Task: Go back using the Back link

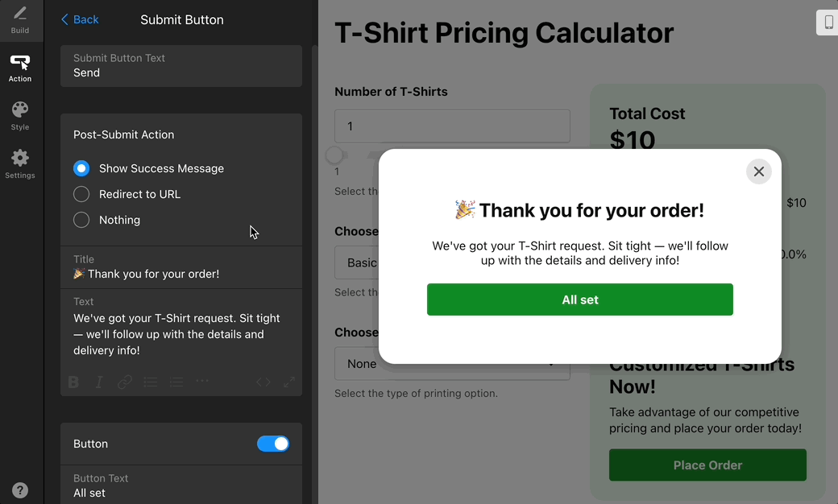Action: 80,19
